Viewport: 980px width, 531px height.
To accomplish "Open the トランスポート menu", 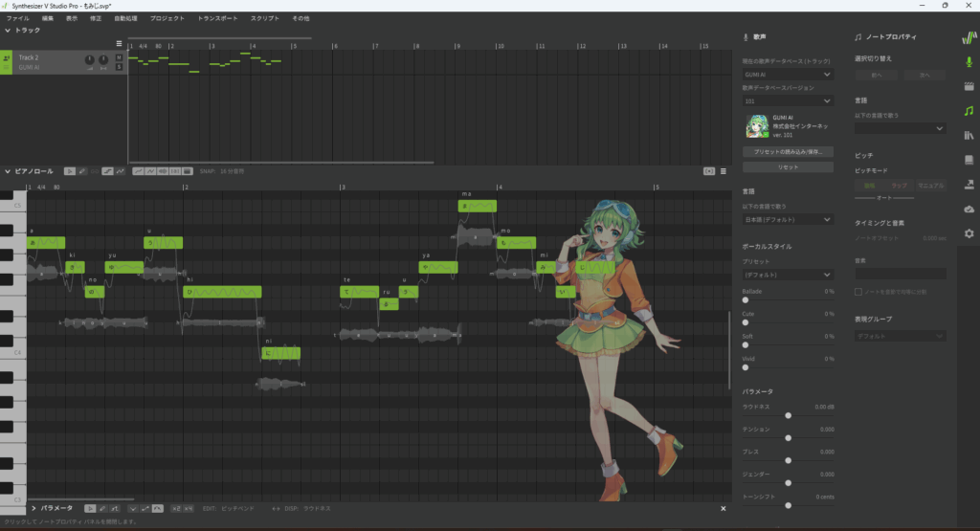I will (217, 18).
